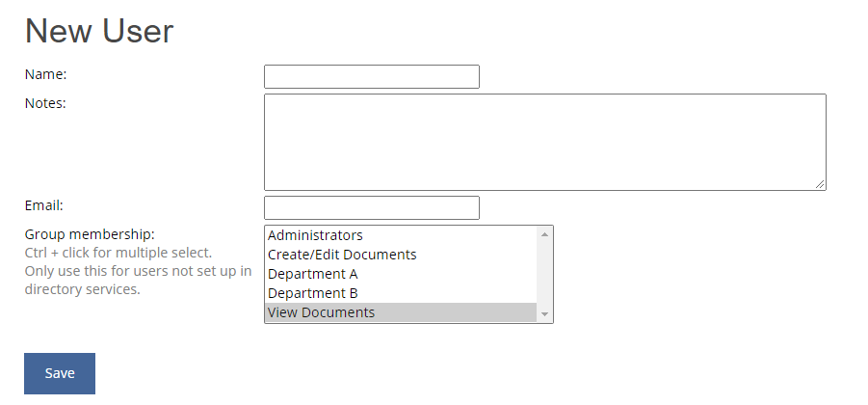The image size is (868, 405).
Task: Focus the Notes text area
Action: click(x=544, y=142)
